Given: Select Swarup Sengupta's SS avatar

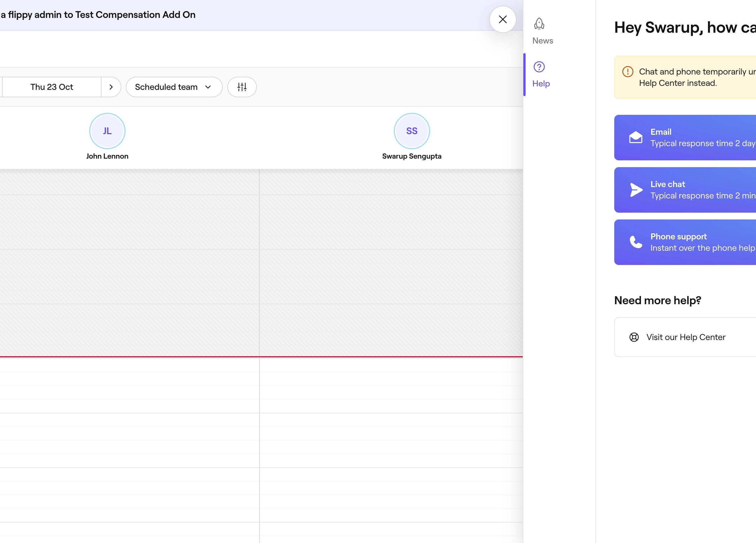Looking at the screenshot, I should (x=412, y=131).
